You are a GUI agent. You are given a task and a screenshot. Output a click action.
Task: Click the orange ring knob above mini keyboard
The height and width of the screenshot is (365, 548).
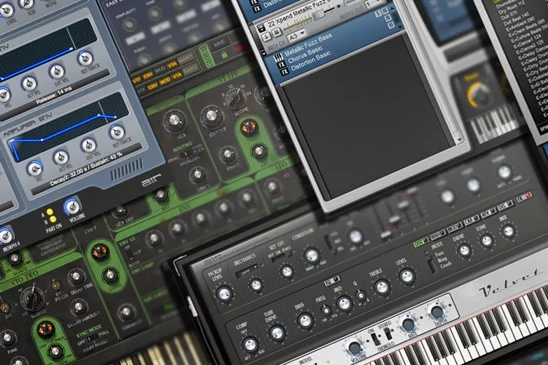pos(479,95)
